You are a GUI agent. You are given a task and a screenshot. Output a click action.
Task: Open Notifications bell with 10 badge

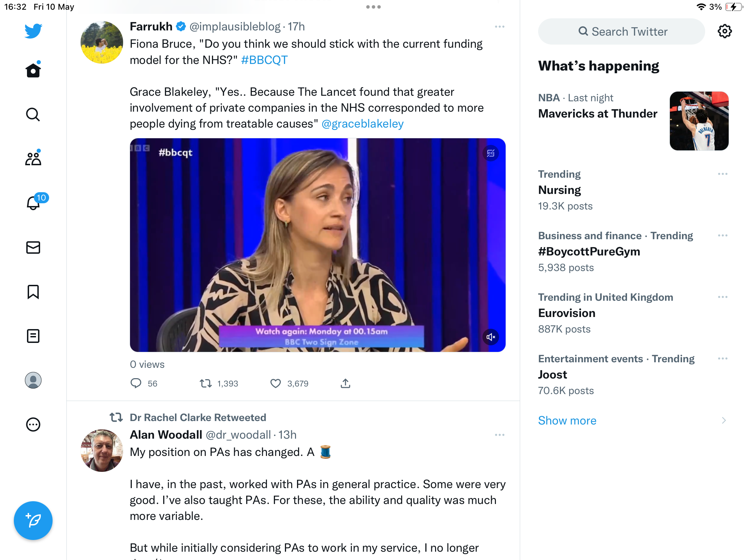[33, 202]
